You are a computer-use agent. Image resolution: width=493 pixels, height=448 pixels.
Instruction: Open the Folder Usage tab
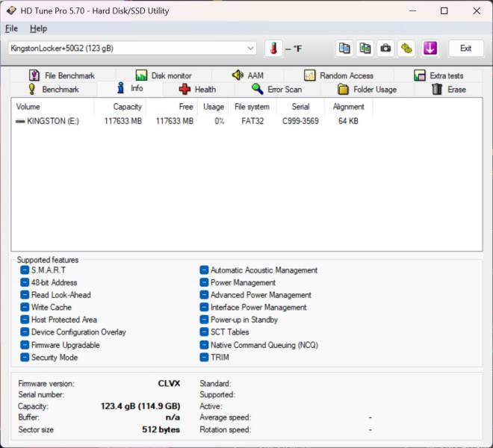[x=367, y=90]
